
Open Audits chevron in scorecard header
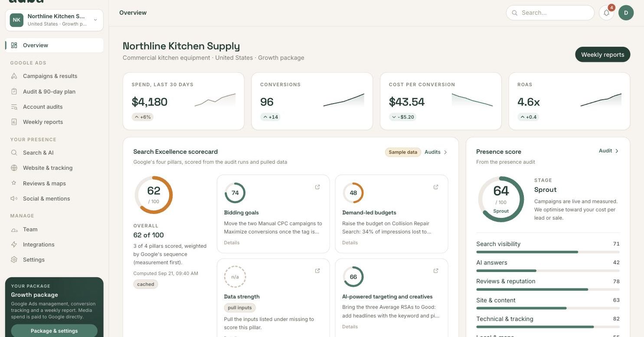coord(445,152)
